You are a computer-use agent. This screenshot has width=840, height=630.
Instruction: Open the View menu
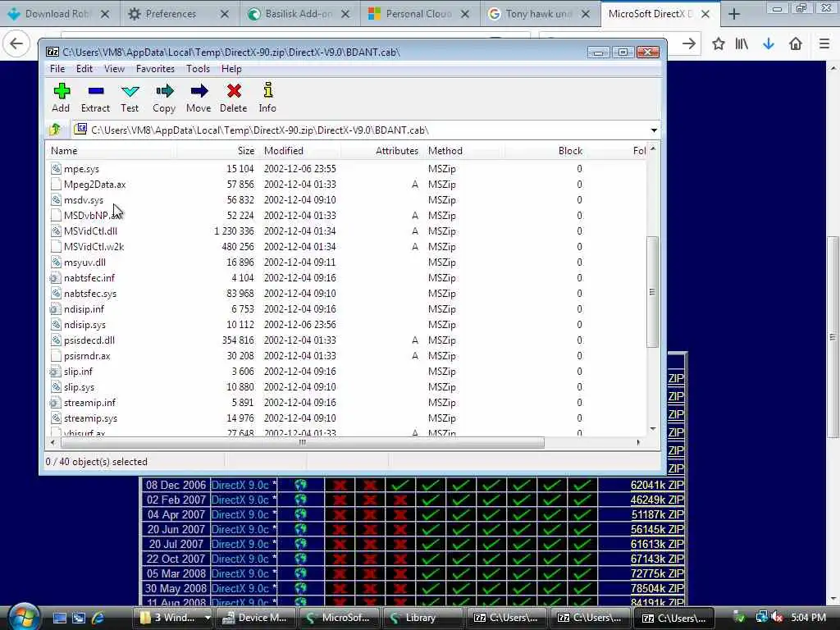[x=114, y=69]
